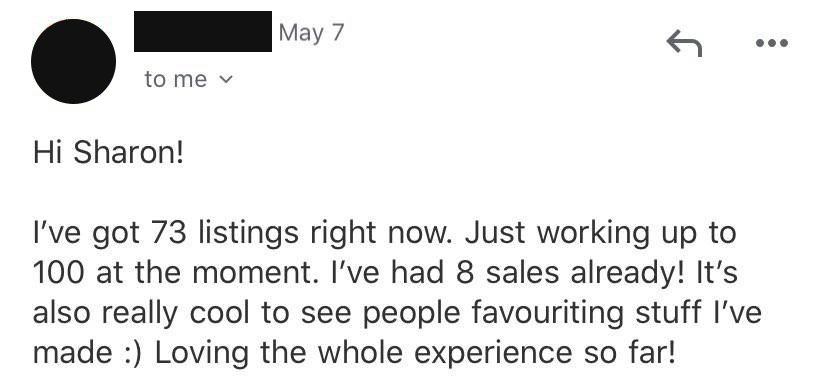The width and height of the screenshot is (828, 390).
Task: Show details by clicking "to me"
Action: pos(176,80)
